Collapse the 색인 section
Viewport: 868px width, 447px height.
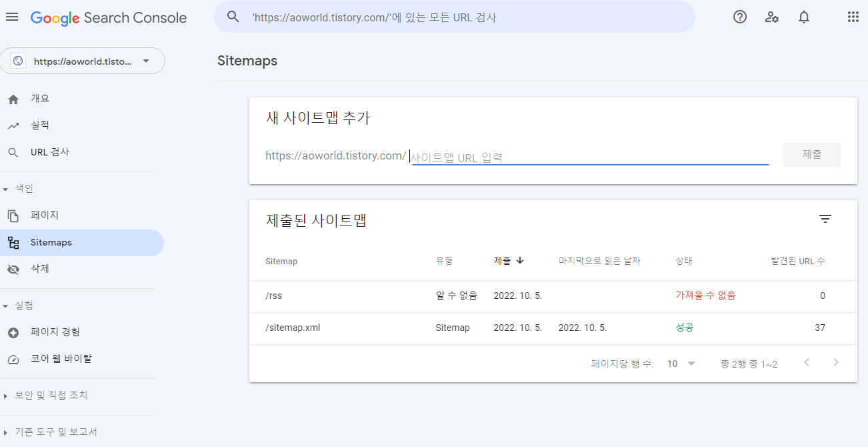pyautogui.click(x=19, y=189)
